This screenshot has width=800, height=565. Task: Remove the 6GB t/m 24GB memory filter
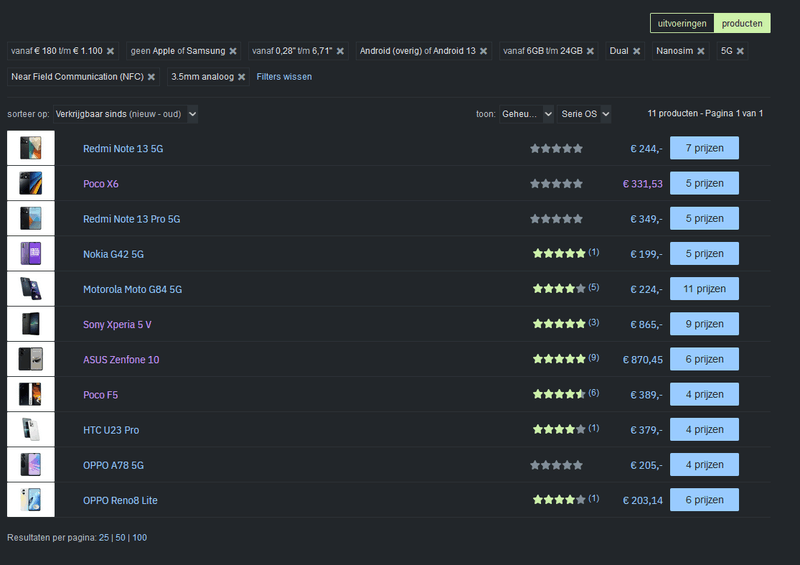[590, 51]
